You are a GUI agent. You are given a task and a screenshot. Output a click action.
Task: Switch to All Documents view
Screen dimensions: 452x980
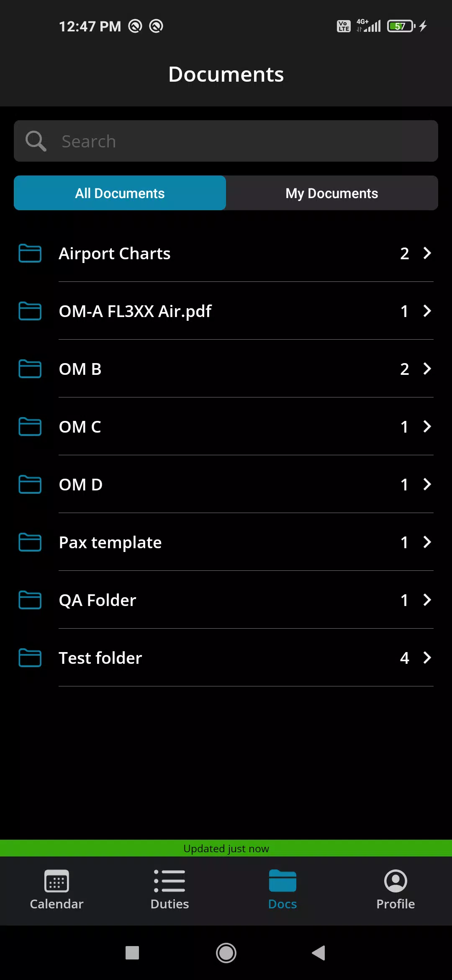pyautogui.click(x=120, y=193)
